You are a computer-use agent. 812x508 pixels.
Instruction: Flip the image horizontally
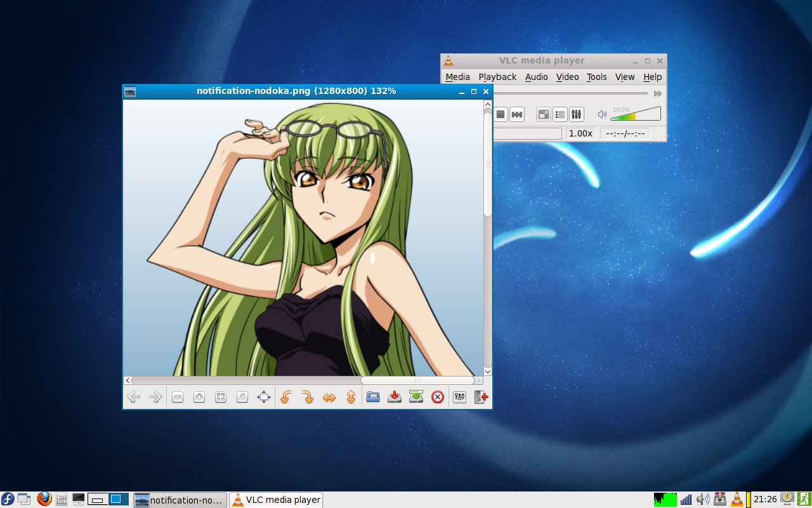329,398
